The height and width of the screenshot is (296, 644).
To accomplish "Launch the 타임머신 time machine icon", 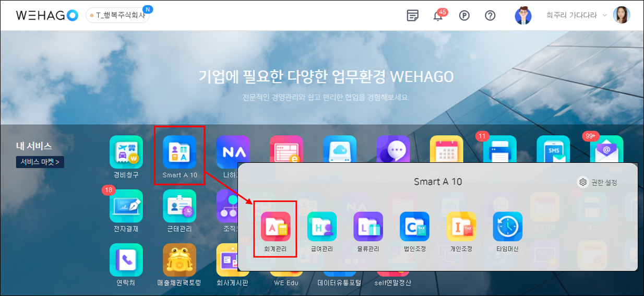I will coord(507,226).
